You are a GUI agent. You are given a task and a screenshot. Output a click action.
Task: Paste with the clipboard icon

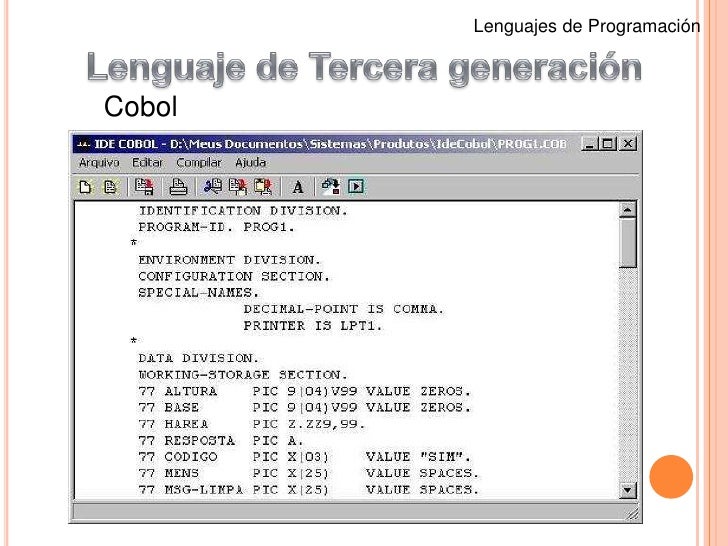coord(263,186)
